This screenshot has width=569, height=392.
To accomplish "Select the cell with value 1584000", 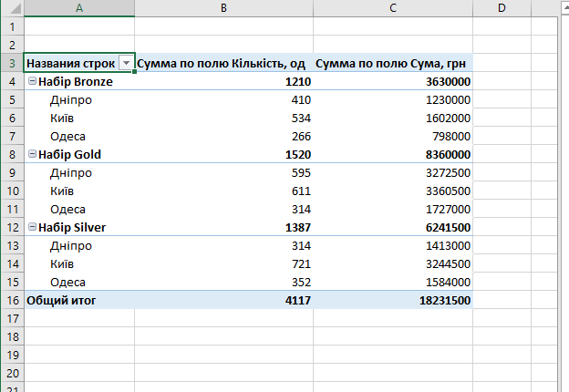I will [x=393, y=282].
